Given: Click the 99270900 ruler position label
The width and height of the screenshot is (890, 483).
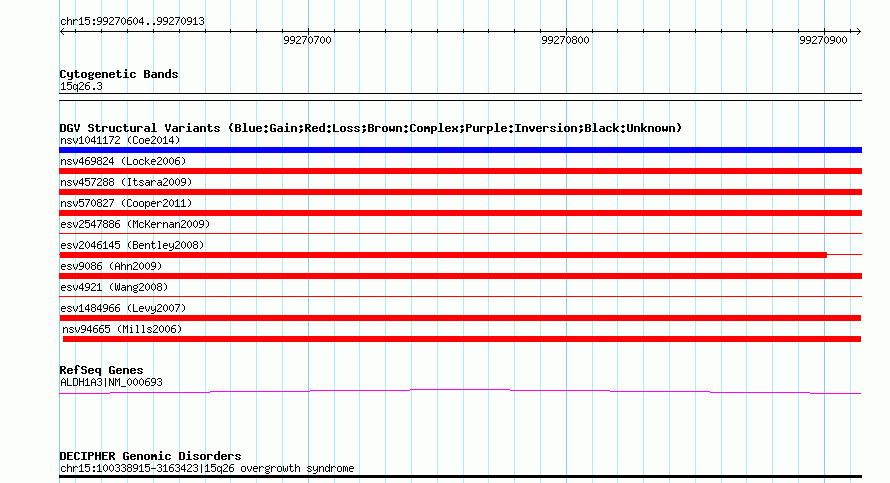Looking at the screenshot, I should tap(823, 40).
